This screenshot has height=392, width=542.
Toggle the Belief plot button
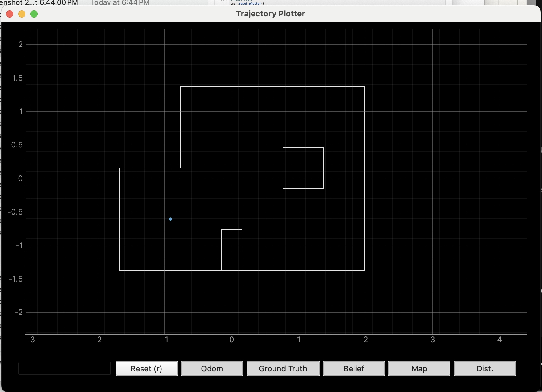[x=354, y=368]
